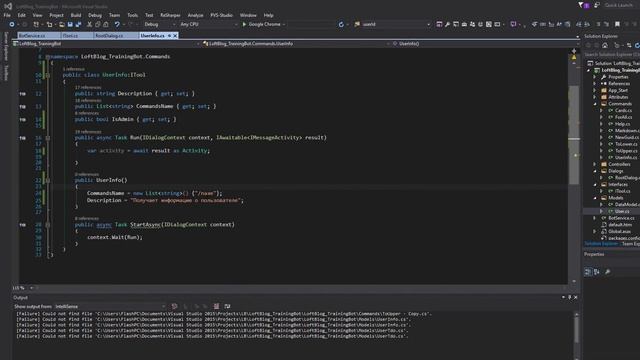
Task: Select Global.asax in Solution Explorer
Action: pos(620,231)
